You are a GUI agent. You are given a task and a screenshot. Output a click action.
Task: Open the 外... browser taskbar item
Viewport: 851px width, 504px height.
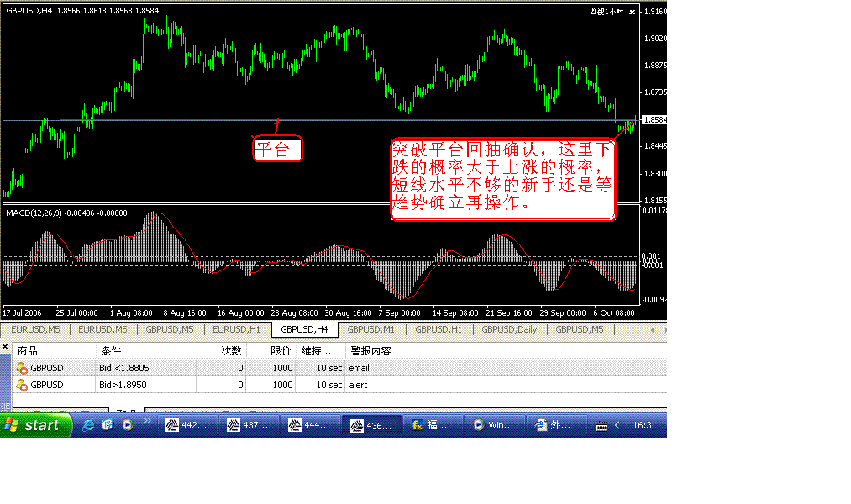click(x=559, y=425)
